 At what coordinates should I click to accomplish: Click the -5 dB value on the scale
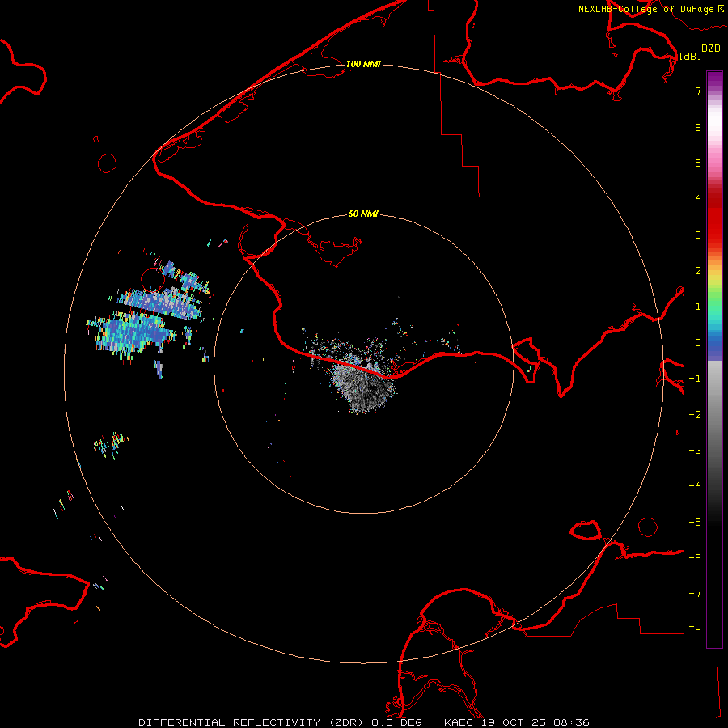click(695, 523)
